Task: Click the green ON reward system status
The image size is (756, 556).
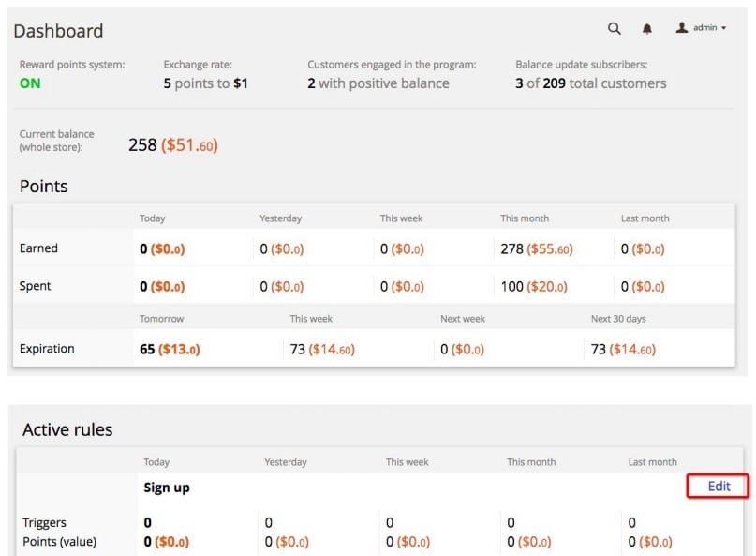Action: point(30,83)
